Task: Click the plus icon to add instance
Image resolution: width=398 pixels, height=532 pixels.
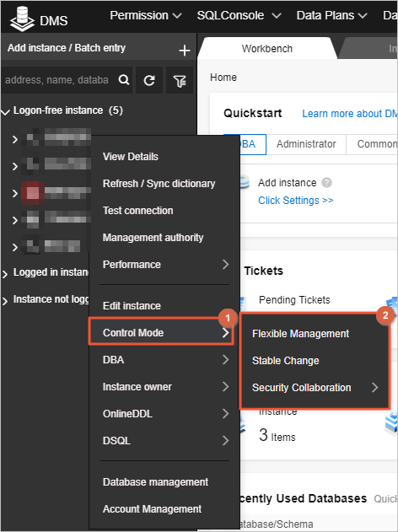Action: click(184, 51)
